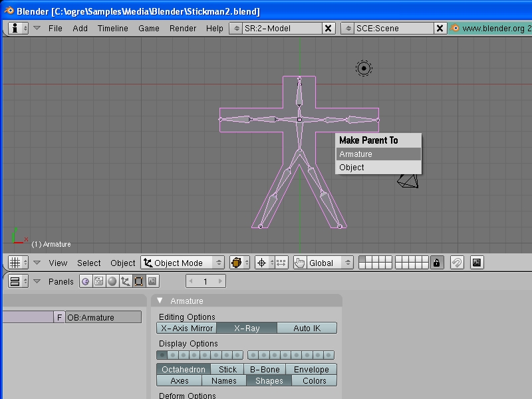
Task: Delete the SCE:Scene entry with X
Action: click(440, 28)
